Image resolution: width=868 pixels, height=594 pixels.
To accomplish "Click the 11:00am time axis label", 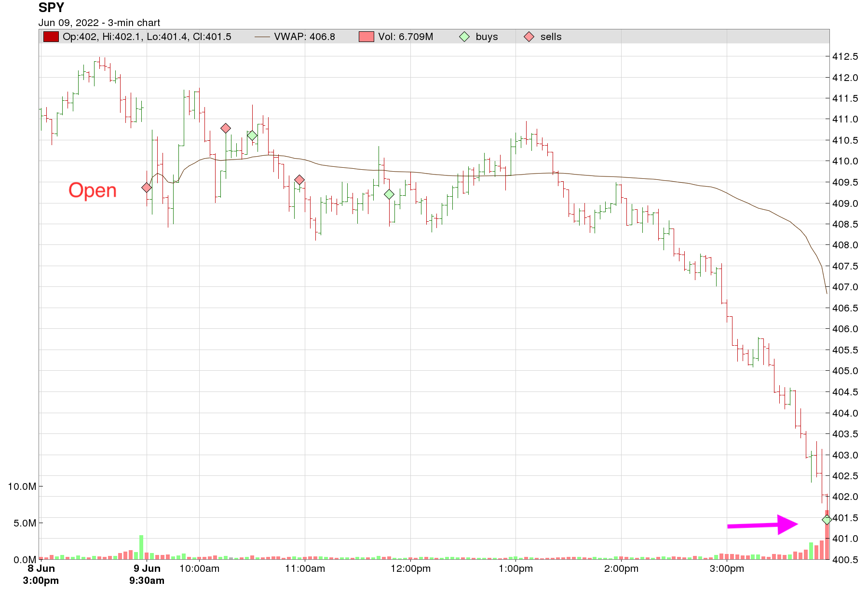I will (x=305, y=569).
